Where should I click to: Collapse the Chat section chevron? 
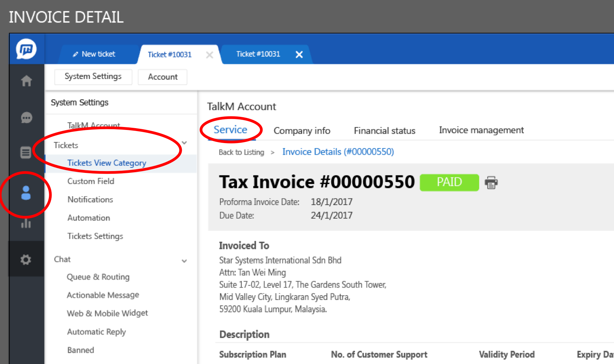coord(184,261)
